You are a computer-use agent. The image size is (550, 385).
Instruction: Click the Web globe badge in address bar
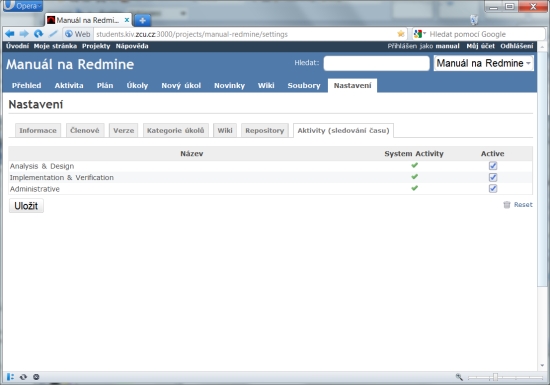[x=78, y=34]
